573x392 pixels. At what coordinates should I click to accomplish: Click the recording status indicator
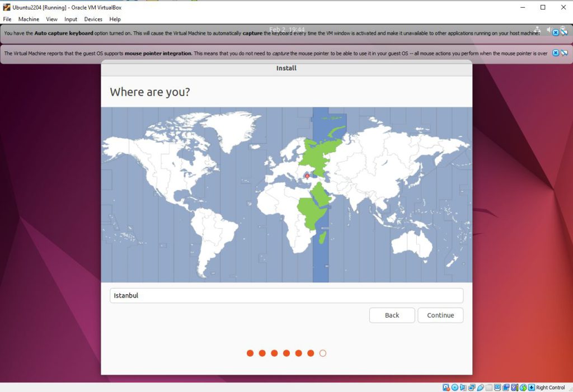tap(506, 388)
